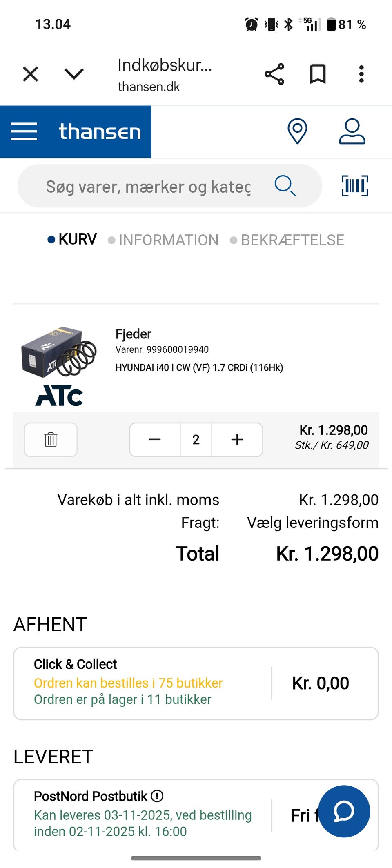
Task: Open browser three-dot overflow menu
Action: tap(361, 74)
